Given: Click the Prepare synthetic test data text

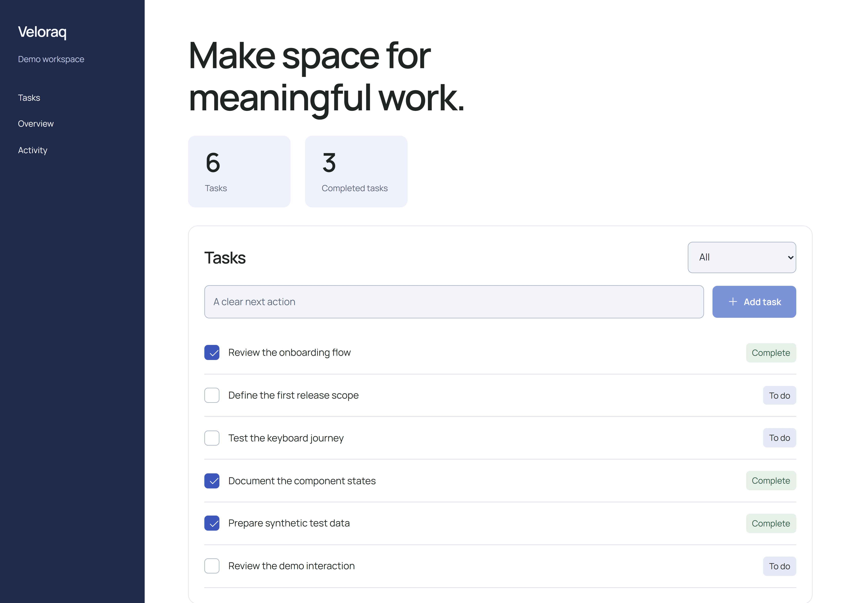Looking at the screenshot, I should [289, 523].
